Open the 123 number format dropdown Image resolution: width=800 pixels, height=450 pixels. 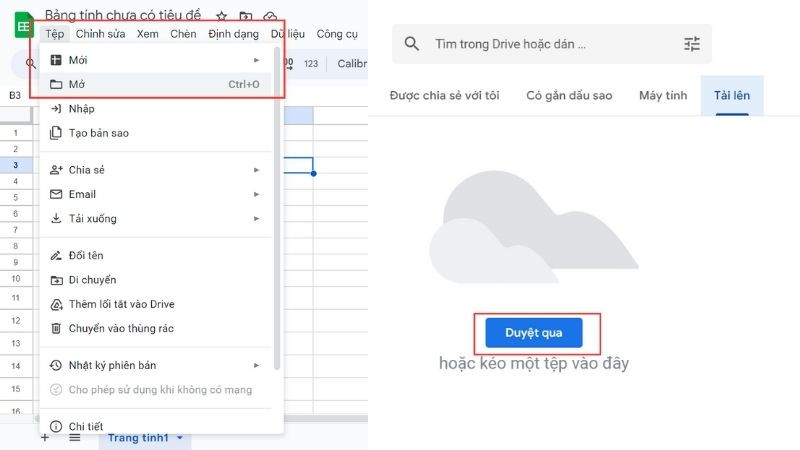point(311,64)
